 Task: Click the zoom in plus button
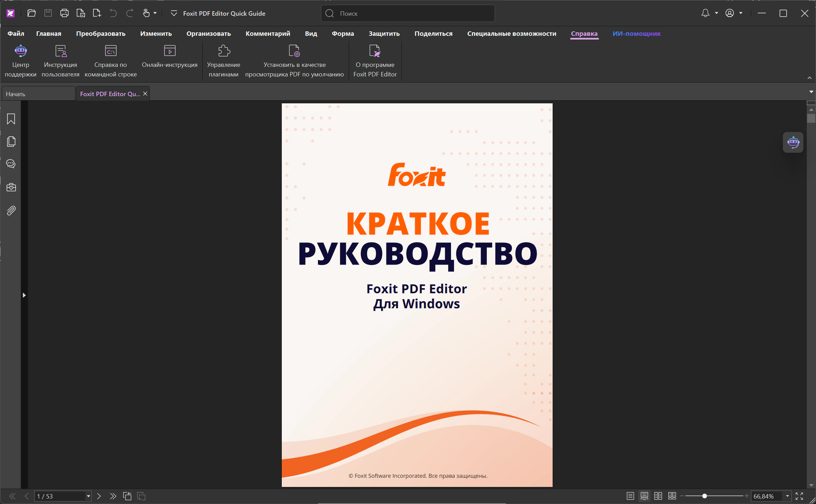[747, 496]
